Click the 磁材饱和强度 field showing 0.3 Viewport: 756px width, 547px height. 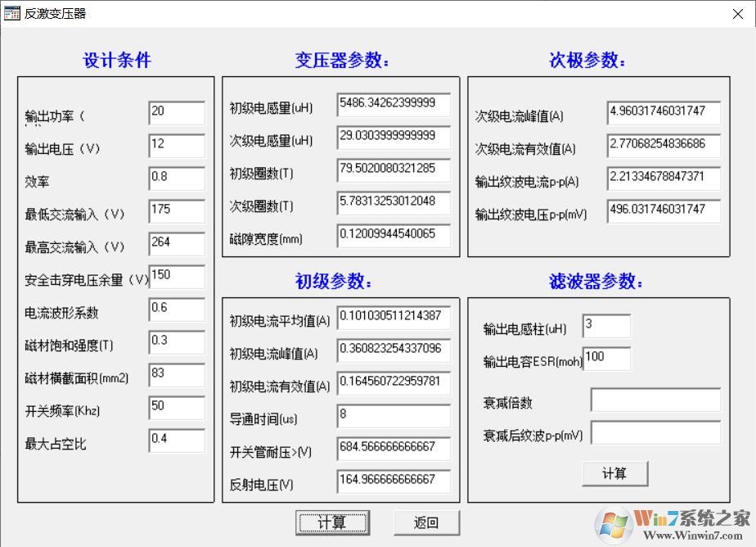(177, 342)
